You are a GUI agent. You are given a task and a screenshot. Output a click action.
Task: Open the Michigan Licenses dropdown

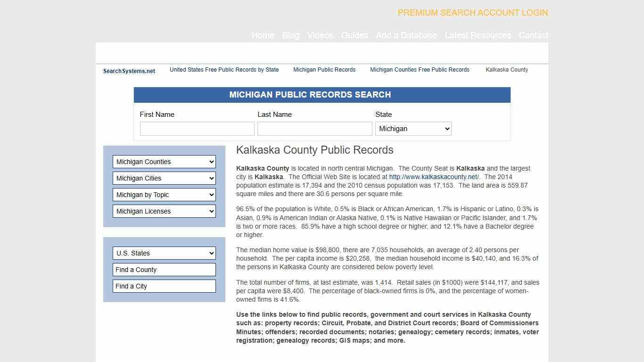click(164, 211)
